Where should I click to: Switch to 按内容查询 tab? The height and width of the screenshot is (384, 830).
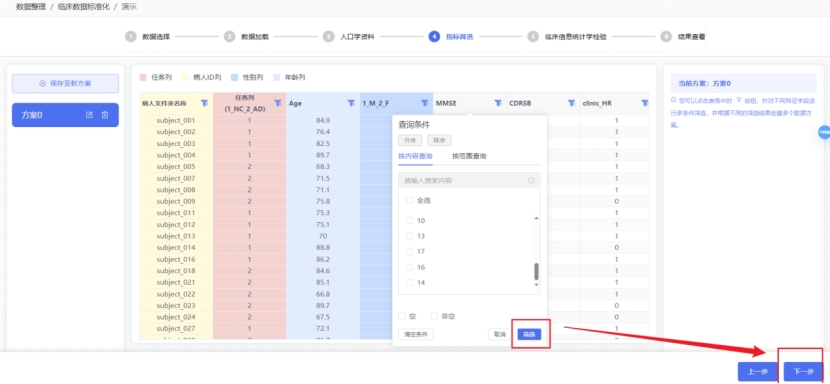[416, 156]
